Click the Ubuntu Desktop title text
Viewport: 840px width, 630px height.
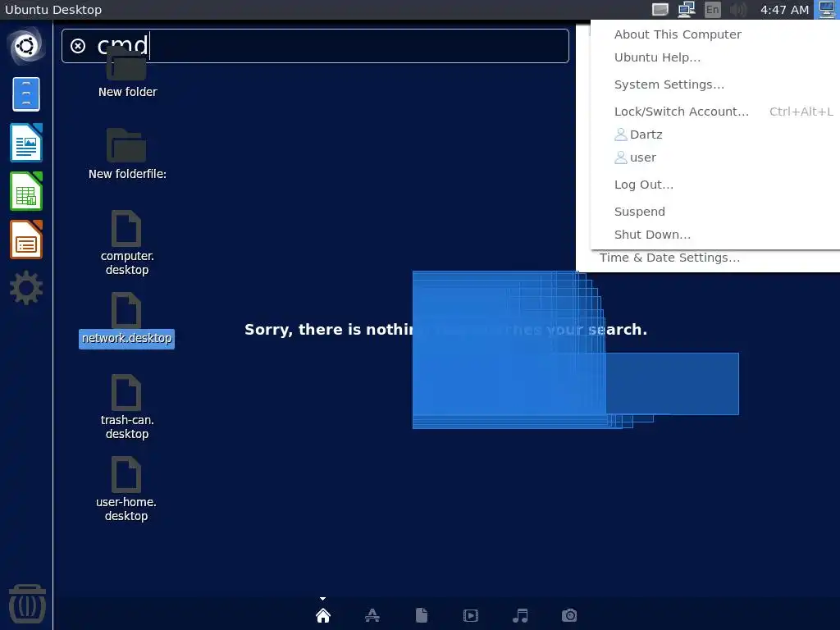(53, 10)
